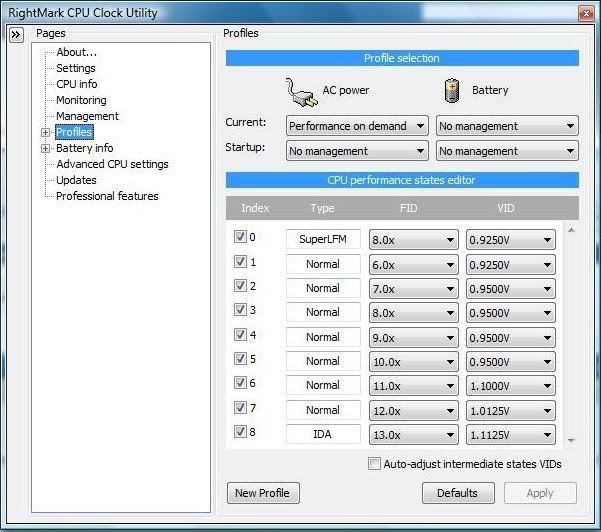
Task: Click the VID column header
Action: 506,208
